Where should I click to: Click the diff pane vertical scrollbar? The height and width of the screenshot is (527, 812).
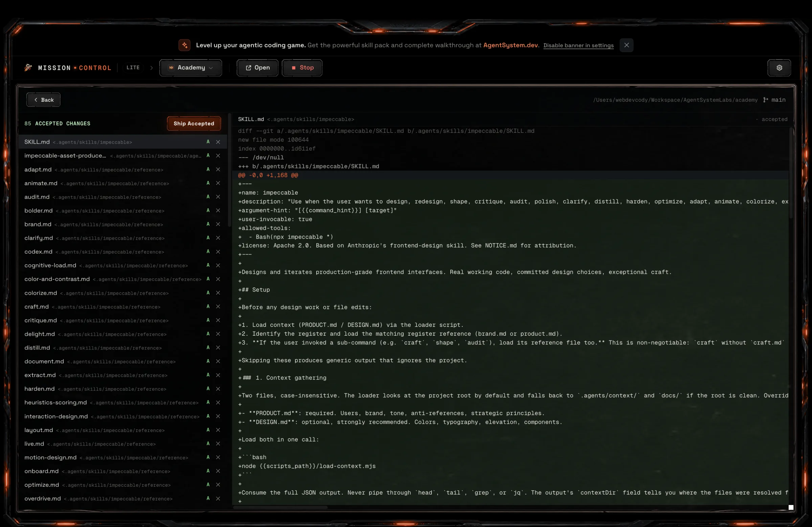(x=790, y=173)
